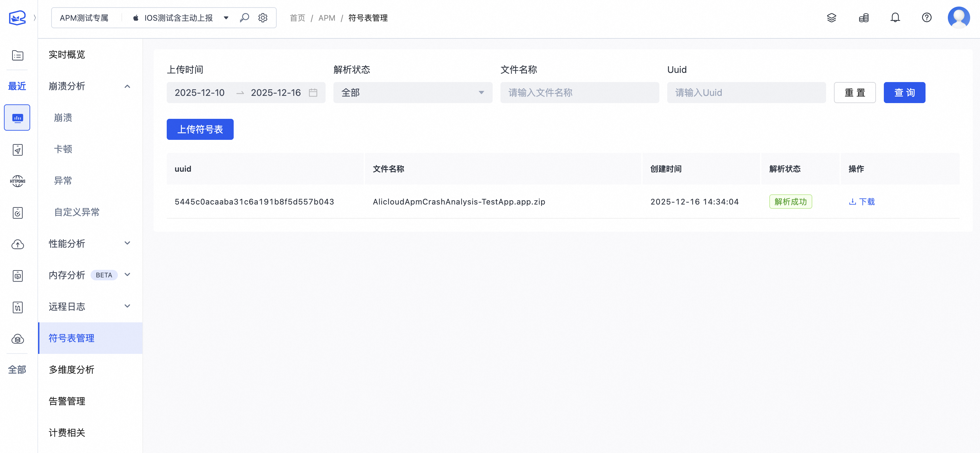
Task: Click the cloud upload sidebar icon
Action: pyautogui.click(x=17, y=244)
